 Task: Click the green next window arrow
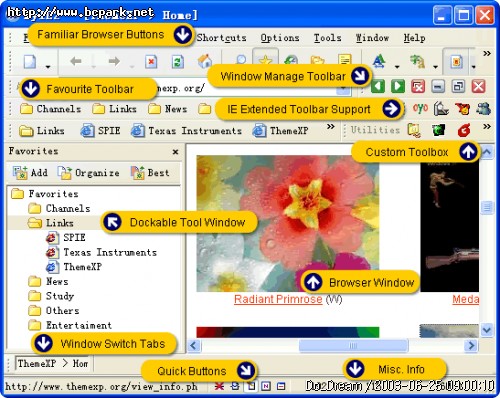point(398,86)
